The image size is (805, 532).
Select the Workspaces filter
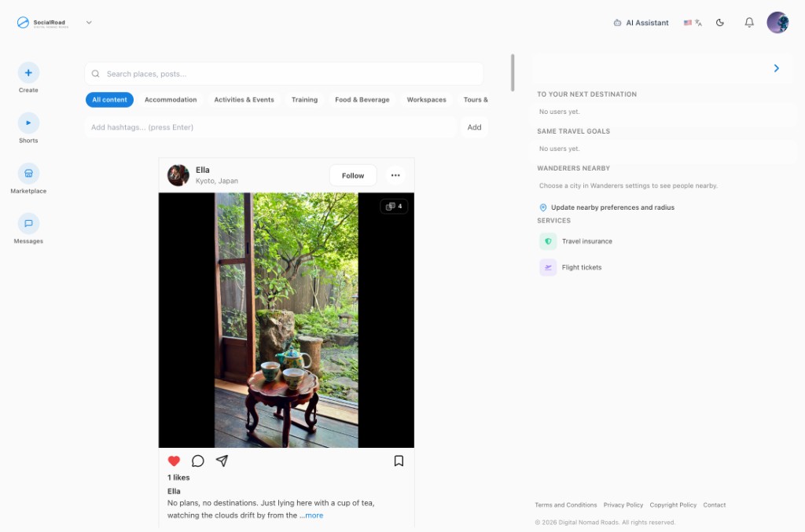pos(426,100)
